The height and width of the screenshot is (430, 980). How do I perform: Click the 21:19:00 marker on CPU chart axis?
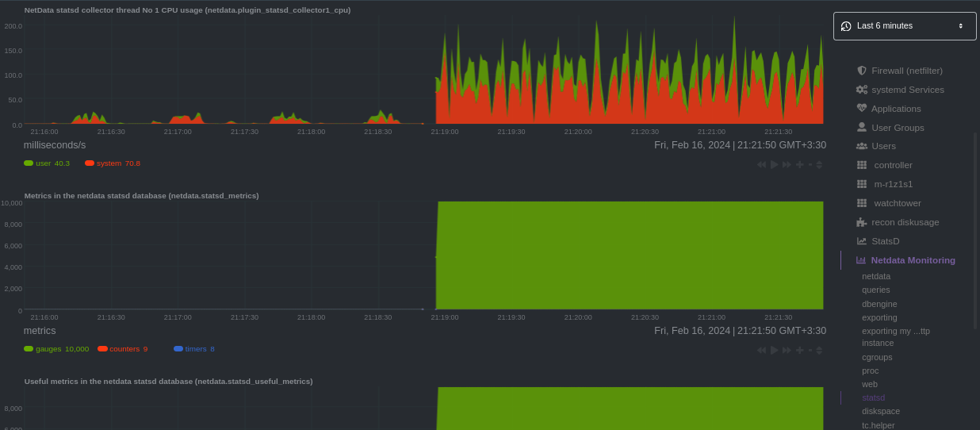pyautogui.click(x=445, y=132)
